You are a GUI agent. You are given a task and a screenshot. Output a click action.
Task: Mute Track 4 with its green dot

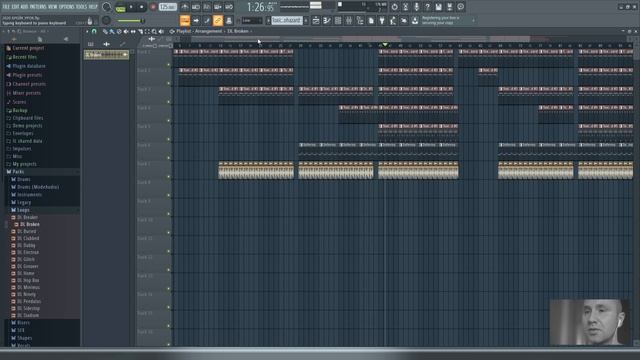[x=169, y=121]
